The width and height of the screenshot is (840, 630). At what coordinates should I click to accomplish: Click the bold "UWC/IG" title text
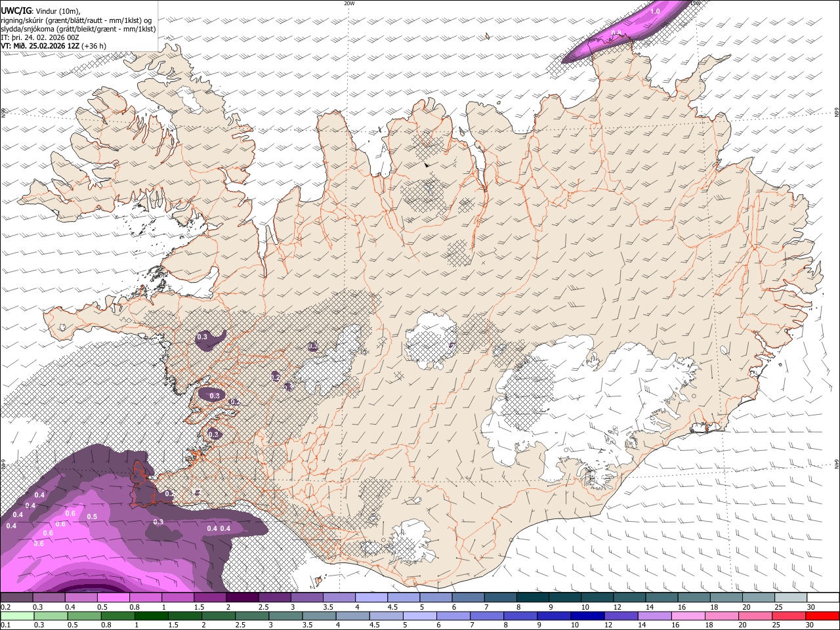point(16,10)
